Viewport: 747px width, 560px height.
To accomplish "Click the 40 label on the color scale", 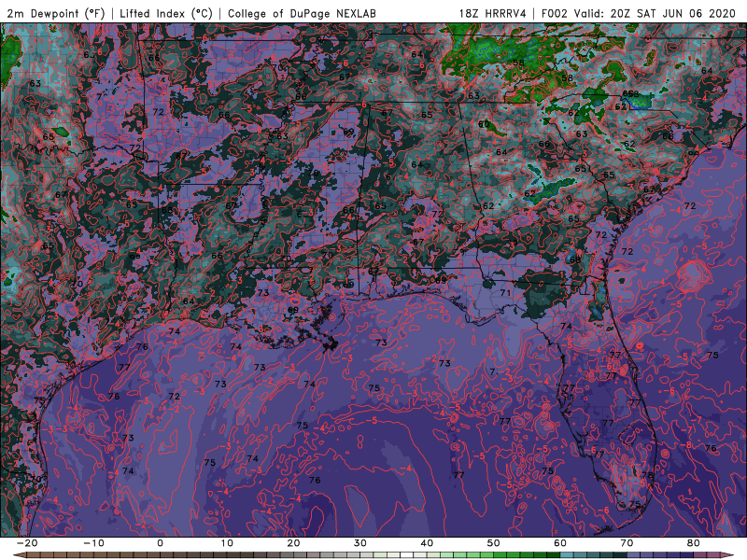I will pyautogui.click(x=427, y=543).
